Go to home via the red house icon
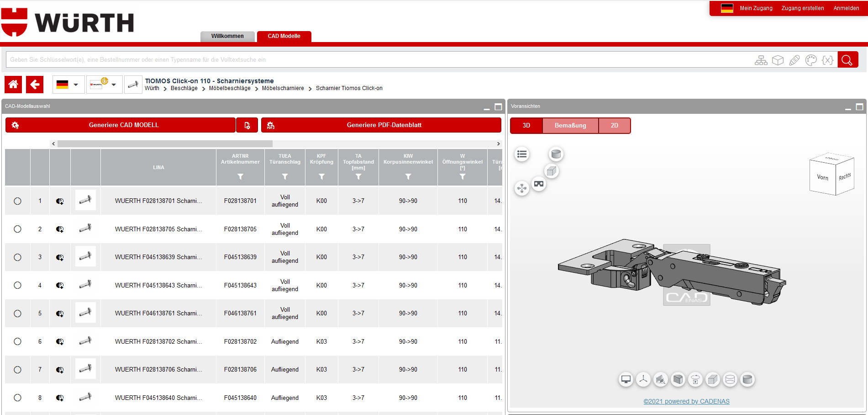The image size is (868, 415). point(13,85)
